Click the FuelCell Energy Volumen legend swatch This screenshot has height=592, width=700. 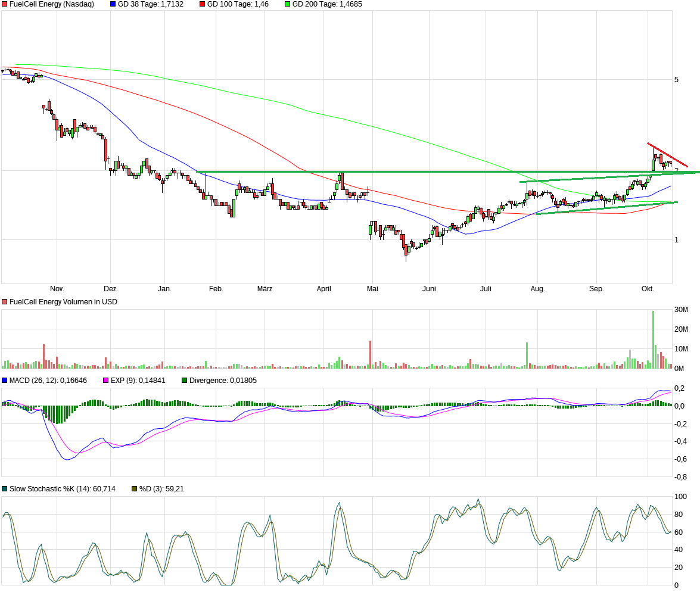point(5,302)
